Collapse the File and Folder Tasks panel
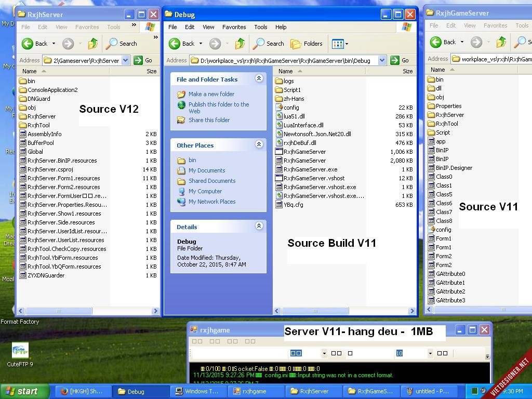The image size is (532, 399). click(259, 79)
